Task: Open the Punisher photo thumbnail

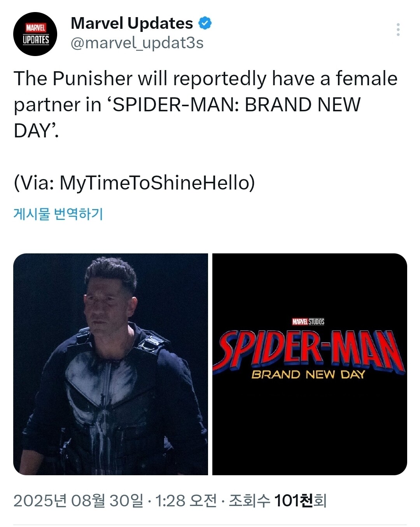Action: pos(110,364)
